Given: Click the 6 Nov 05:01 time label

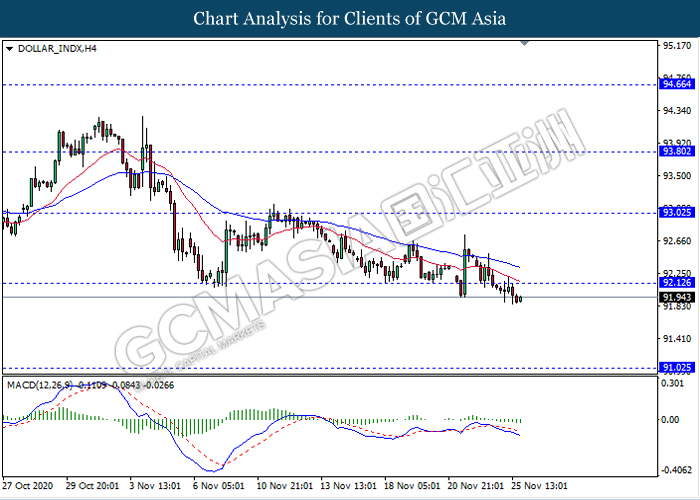Looking at the screenshot, I should point(219,485).
